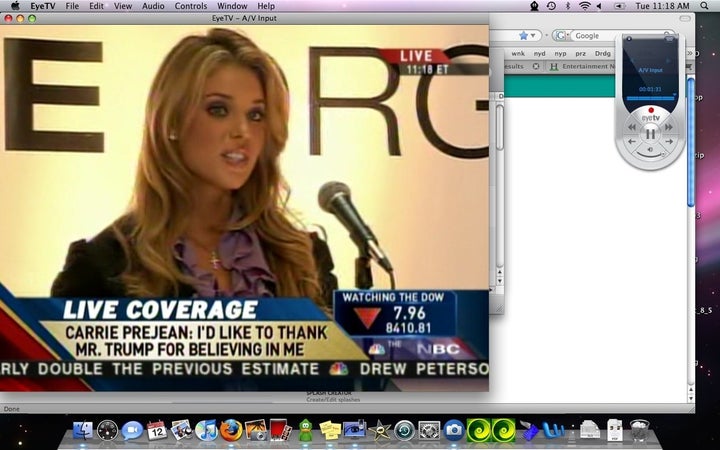Open the 'prz' bookmark in Firefox
The image size is (720, 450).
coord(580,53)
